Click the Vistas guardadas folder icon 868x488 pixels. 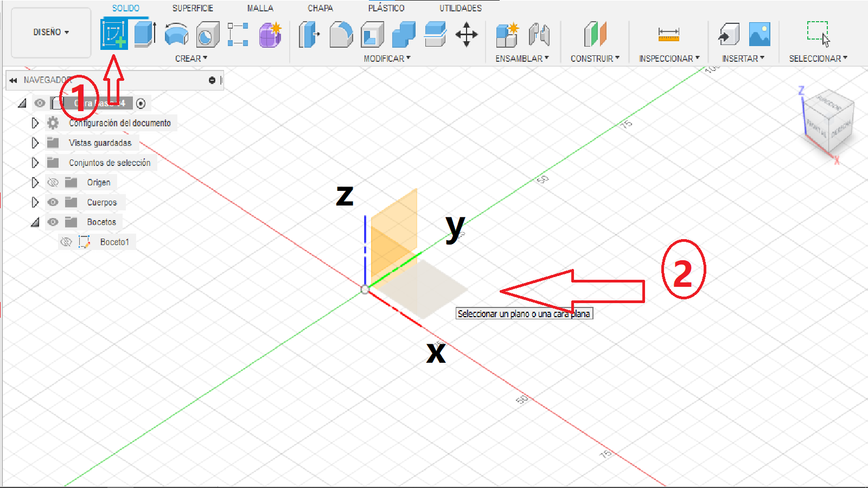[x=53, y=143]
